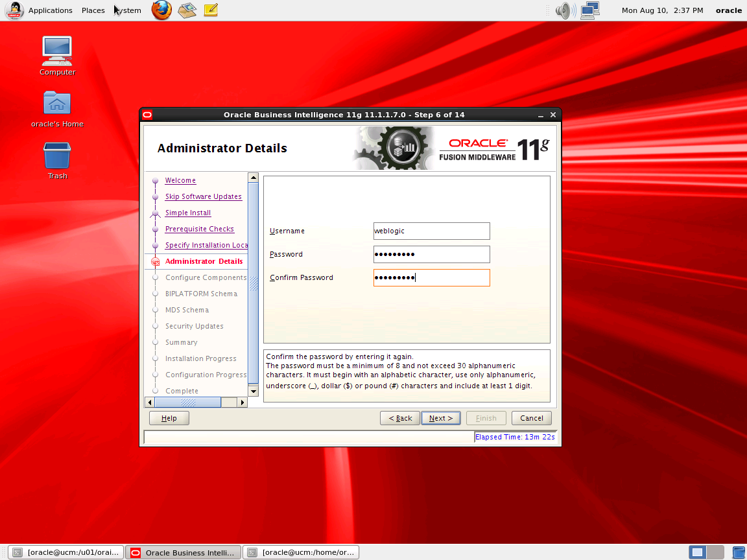Screen dimensions: 747x560
Task: Click the step list scroll-down arrow
Action: click(254, 391)
